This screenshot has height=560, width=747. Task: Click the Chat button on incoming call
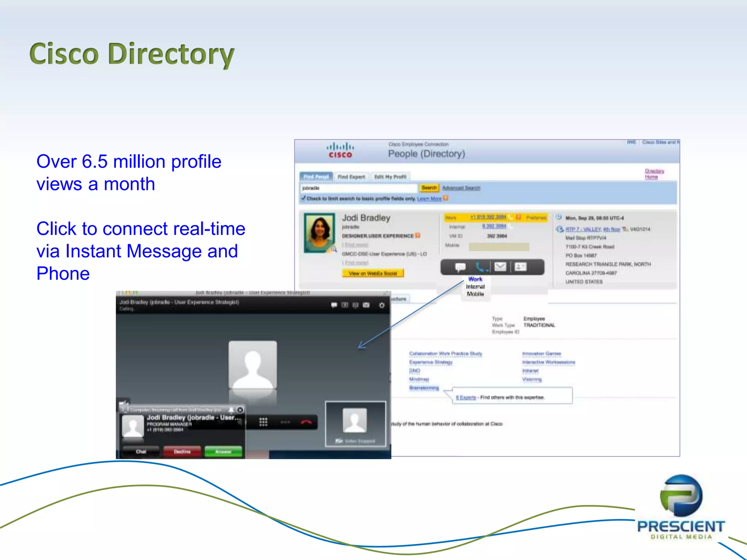coord(141,451)
